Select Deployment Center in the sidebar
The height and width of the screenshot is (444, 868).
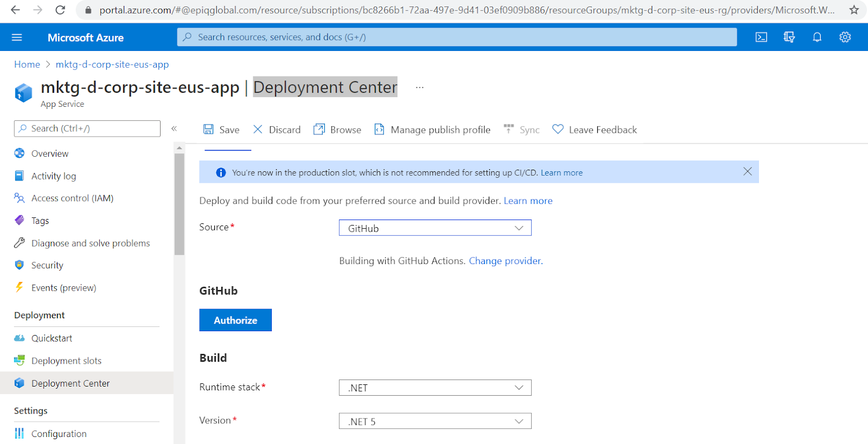87,383
